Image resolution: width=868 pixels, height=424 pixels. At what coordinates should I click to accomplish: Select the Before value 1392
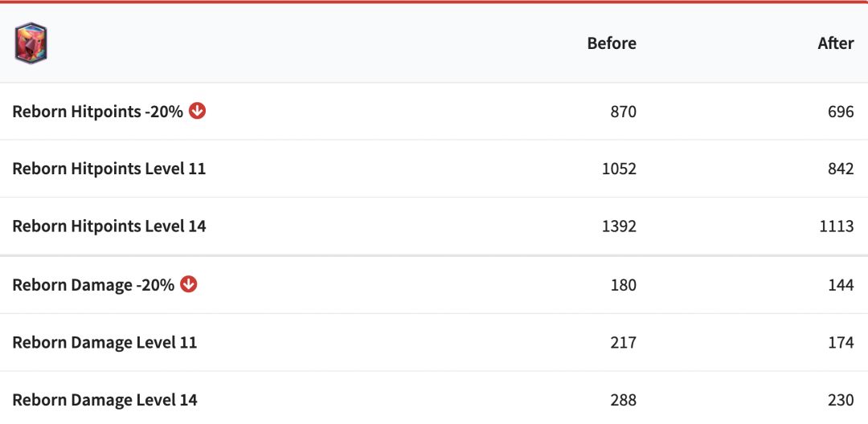(x=619, y=226)
